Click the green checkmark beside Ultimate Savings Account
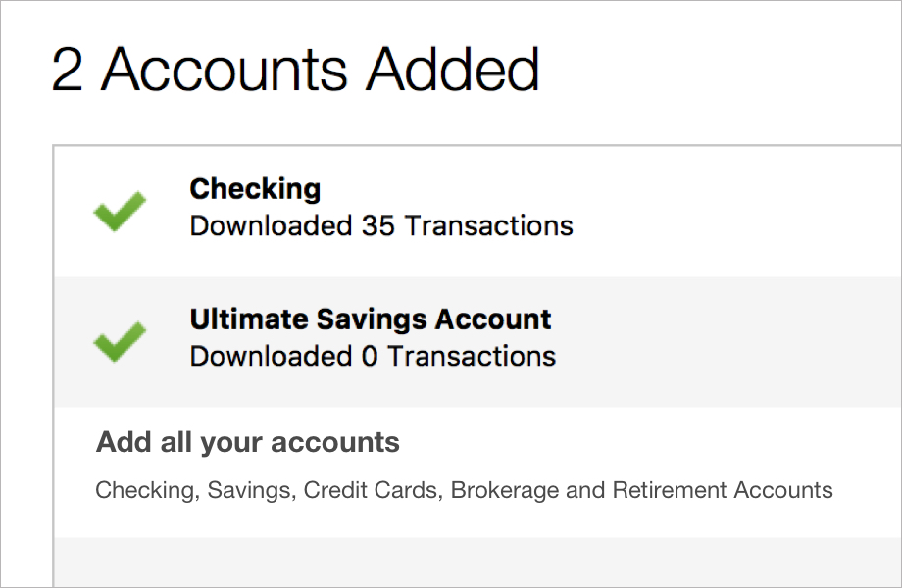Screen dimensions: 902x588 pos(119,341)
